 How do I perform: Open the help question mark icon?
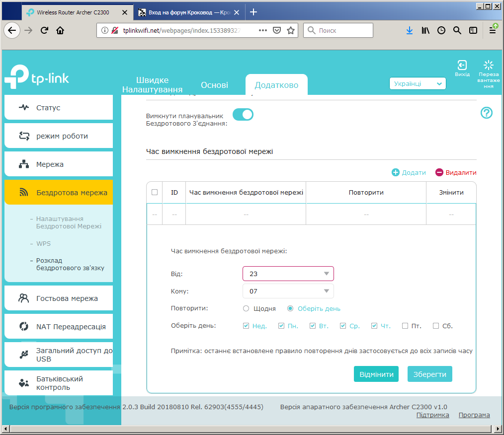(x=486, y=113)
